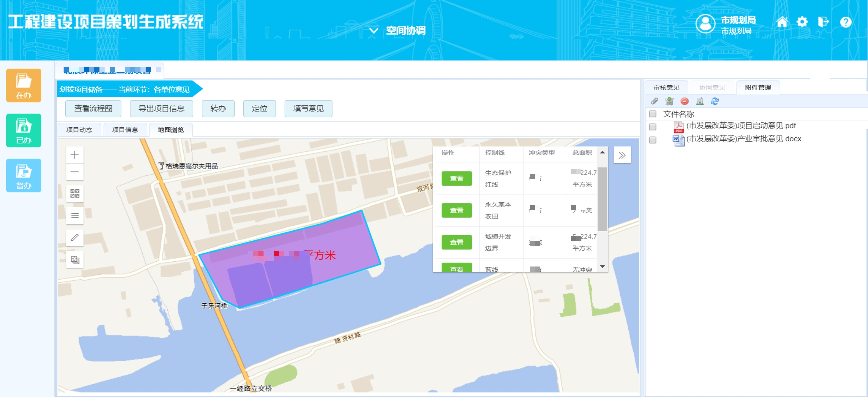The image size is (868, 400).
Task: Open the 审核意见 tab
Action: coord(666,88)
